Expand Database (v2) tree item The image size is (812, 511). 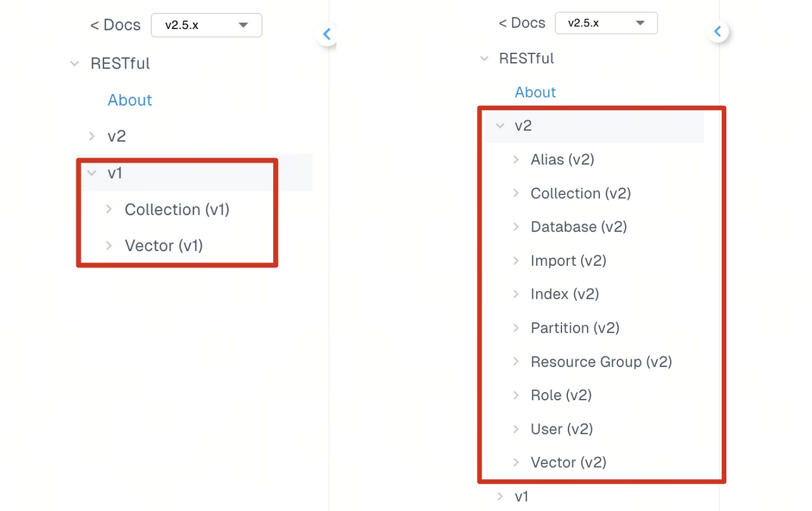516,227
